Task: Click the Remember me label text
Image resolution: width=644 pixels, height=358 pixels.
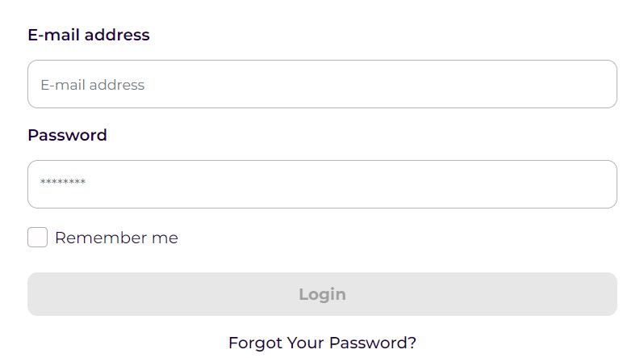Action: (116, 238)
